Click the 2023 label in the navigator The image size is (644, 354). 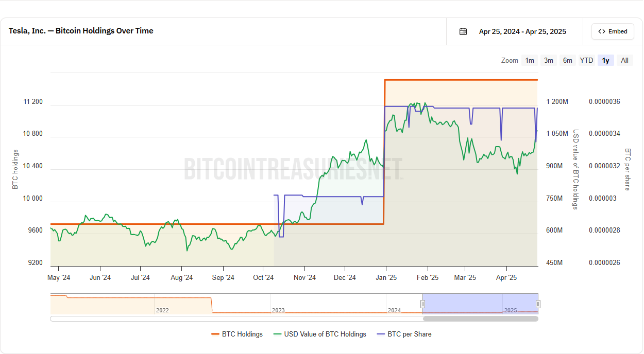(x=278, y=310)
